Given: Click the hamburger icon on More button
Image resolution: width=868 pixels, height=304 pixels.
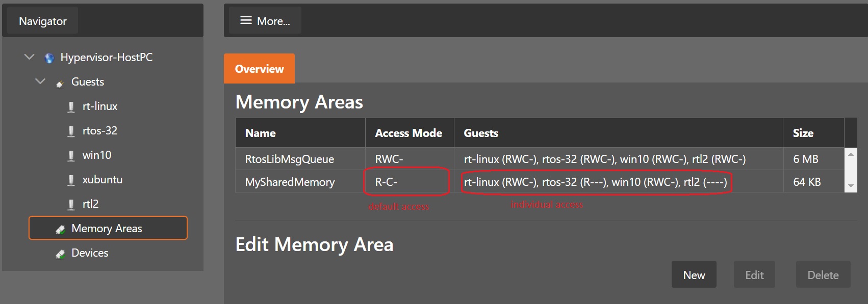Looking at the screenshot, I should coord(245,20).
